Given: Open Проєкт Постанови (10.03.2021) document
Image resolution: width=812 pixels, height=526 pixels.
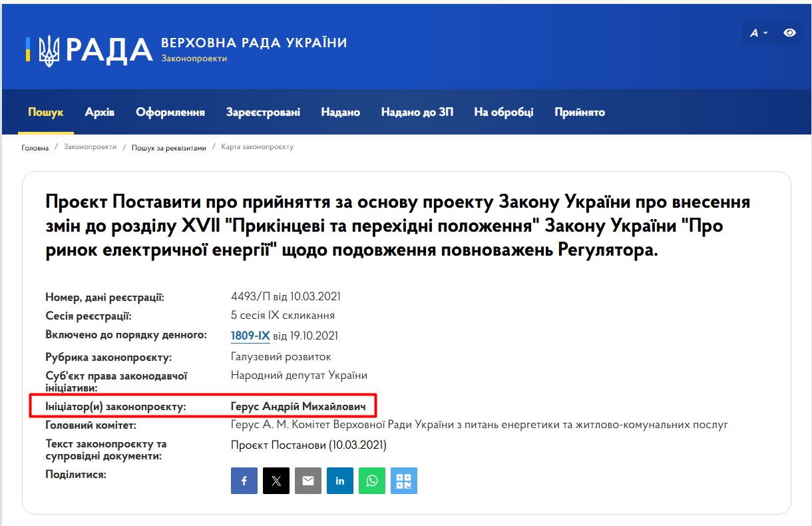Looking at the screenshot, I should tap(309, 444).
